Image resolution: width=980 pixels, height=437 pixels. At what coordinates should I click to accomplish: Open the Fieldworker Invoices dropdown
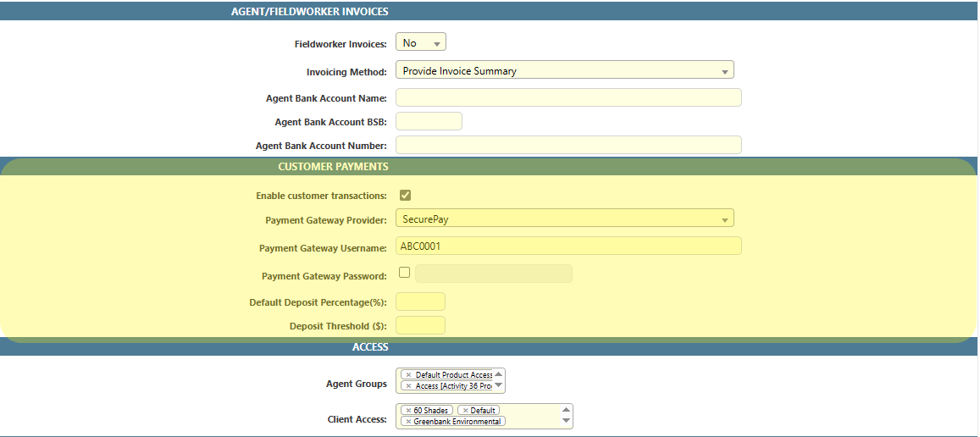pos(420,42)
